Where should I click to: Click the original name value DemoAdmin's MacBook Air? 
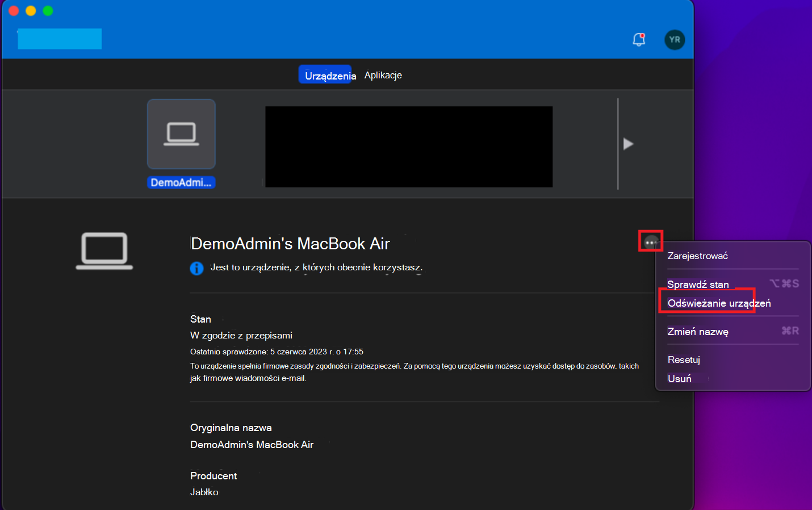[252, 445]
